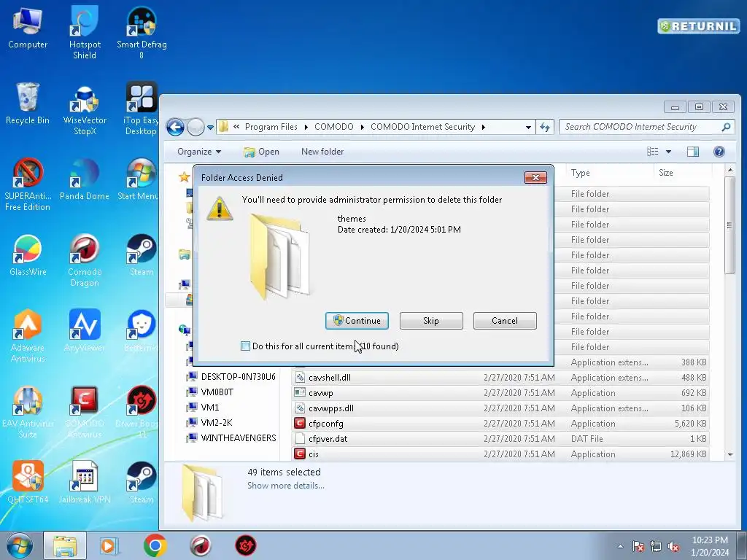Click Program Files in address breadcrumb
Image resolution: width=747 pixels, height=560 pixels.
pyautogui.click(x=271, y=127)
